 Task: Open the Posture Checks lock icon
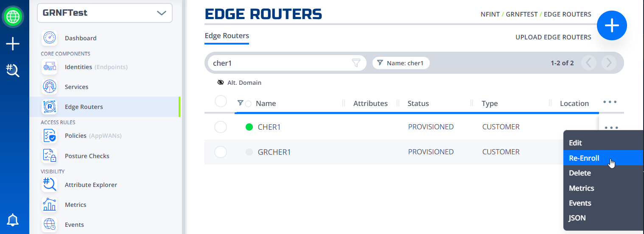[x=50, y=156]
